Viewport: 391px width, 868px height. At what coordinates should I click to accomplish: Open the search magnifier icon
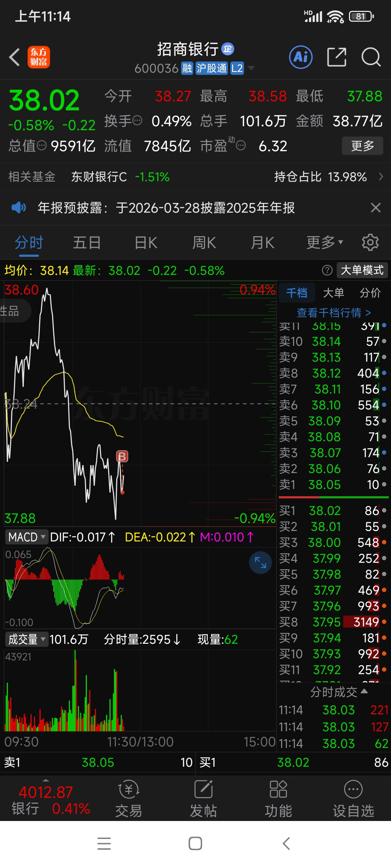371,57
